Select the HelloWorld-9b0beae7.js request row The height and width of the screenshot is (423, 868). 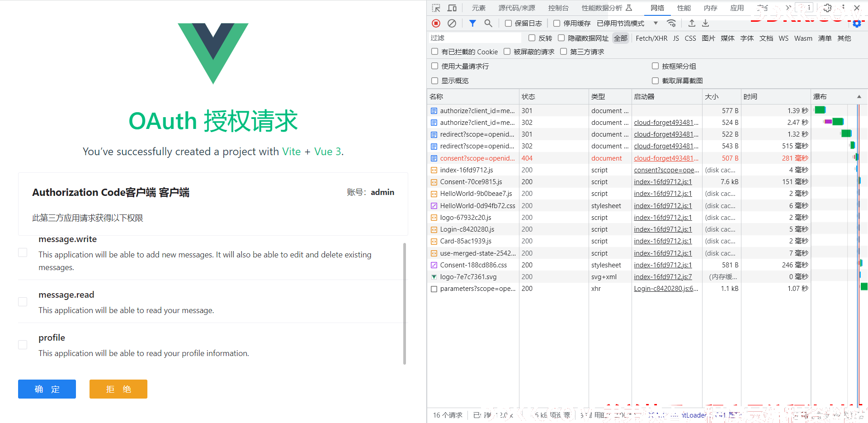pos(618,194)
